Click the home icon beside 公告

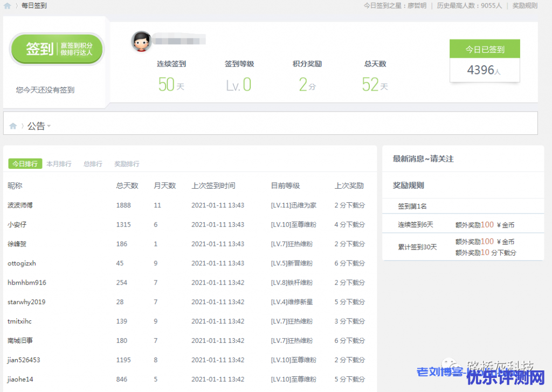[13, 126]
